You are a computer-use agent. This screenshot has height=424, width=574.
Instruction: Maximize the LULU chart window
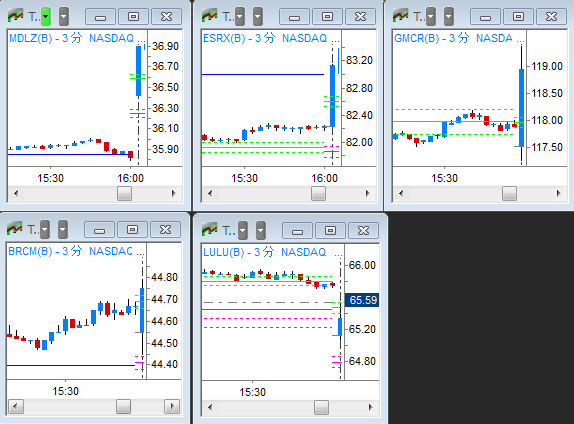point(331,231)
